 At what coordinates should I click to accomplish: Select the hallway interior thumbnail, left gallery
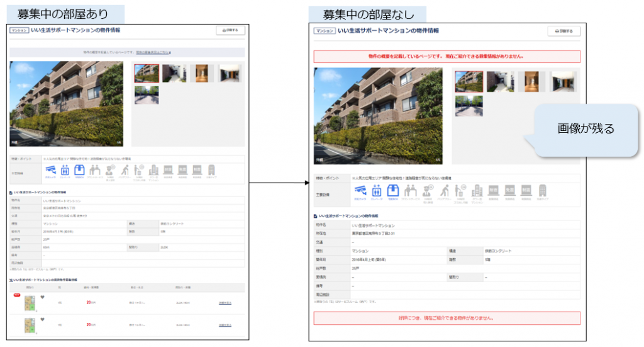pos(200,73)
